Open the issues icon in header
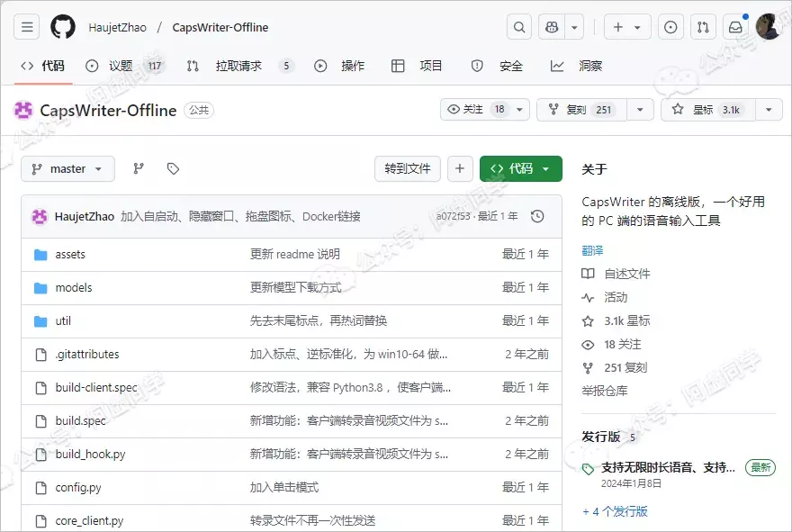This screenshot has height=532, width=792. 670,27
